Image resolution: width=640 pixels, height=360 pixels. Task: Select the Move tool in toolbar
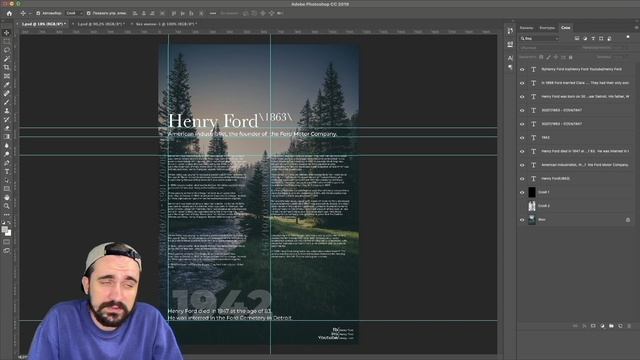tap(7, 33)
